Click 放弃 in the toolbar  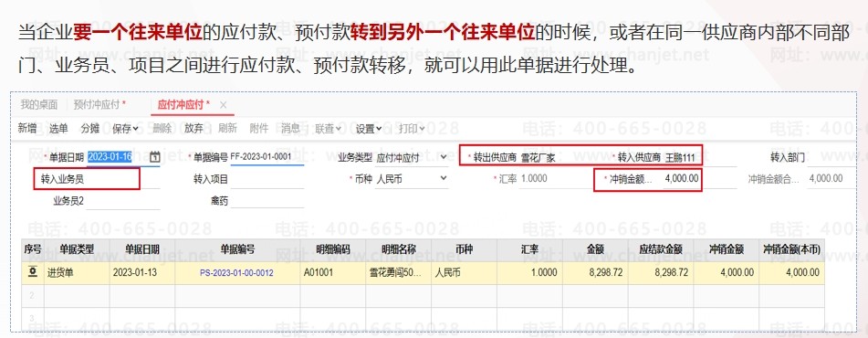(193, 129)
